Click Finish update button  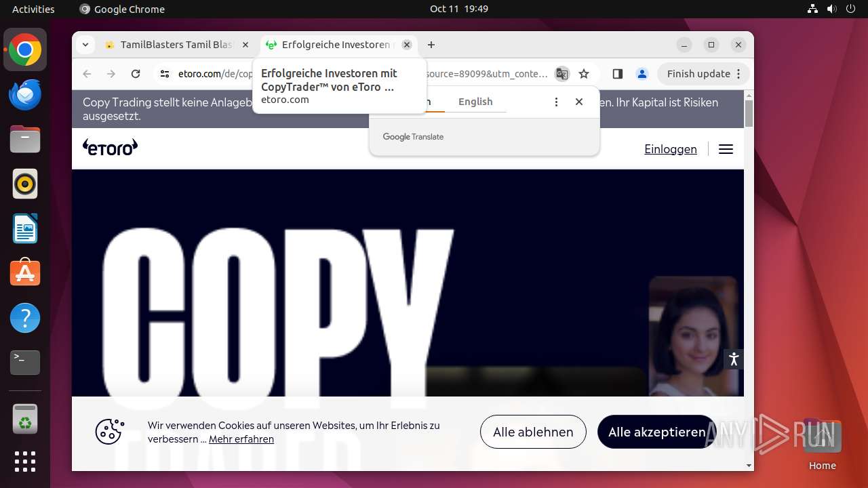tap(703, 74)
